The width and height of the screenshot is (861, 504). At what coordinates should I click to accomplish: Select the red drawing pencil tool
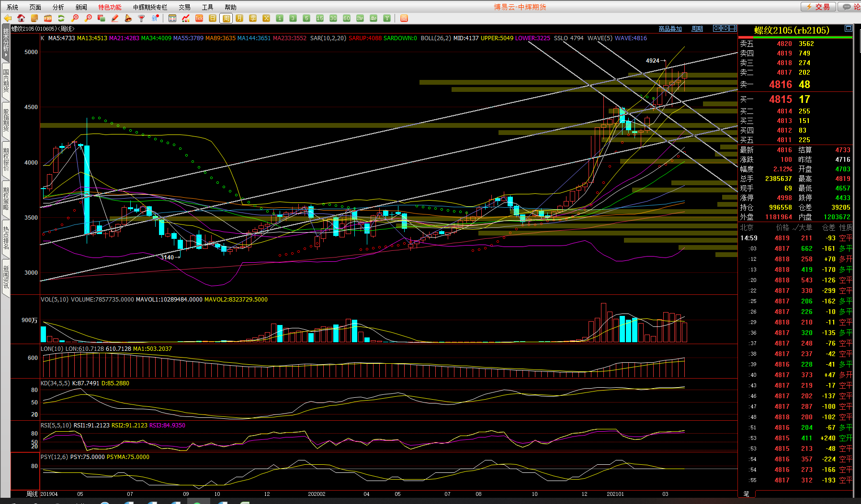(115, 18)
